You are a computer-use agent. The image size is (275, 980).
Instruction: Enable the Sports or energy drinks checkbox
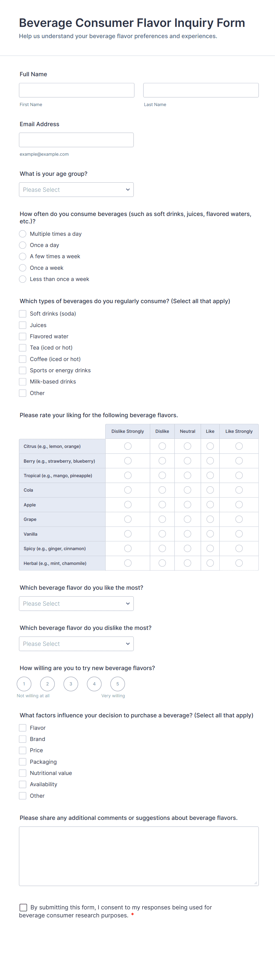23,370
